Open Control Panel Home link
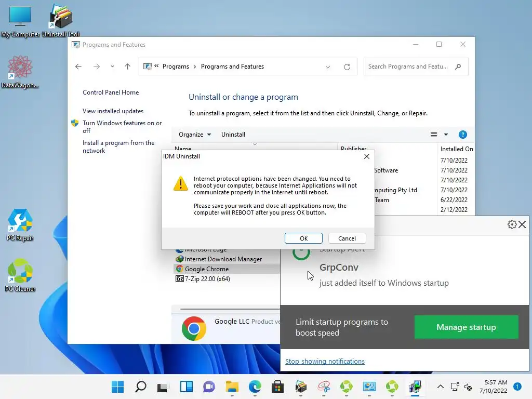The height and width of the screenshot is (399, 532). click(111, 92)
